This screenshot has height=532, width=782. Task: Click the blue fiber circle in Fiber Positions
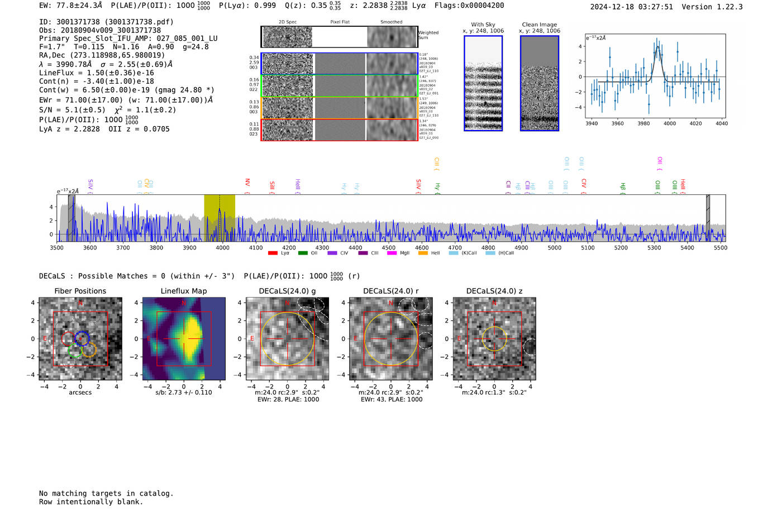coord(82,338)
